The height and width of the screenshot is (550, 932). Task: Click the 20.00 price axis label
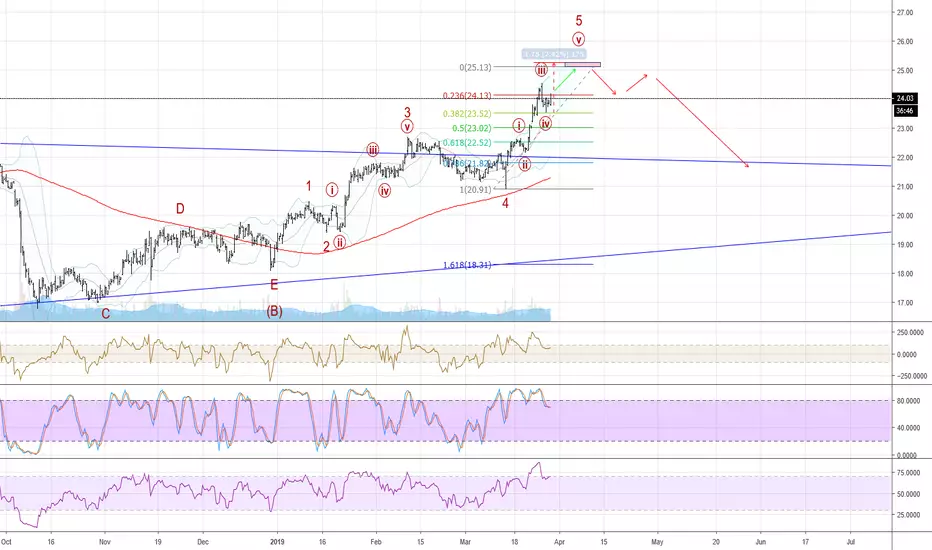[905, 216]
